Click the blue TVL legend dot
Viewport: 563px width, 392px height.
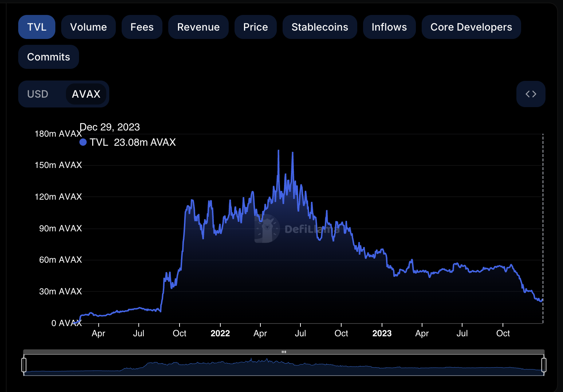point(83,142)
